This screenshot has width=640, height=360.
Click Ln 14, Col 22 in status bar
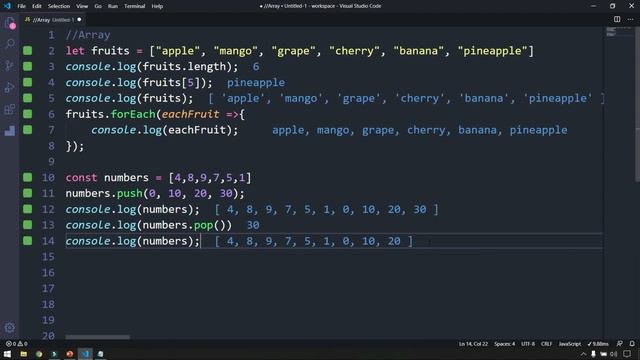tap(473, 344)
